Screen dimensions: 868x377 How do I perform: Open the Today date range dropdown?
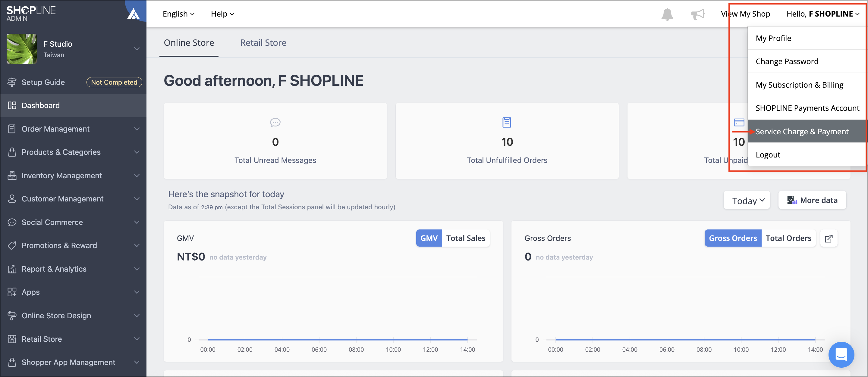point(746,200)
